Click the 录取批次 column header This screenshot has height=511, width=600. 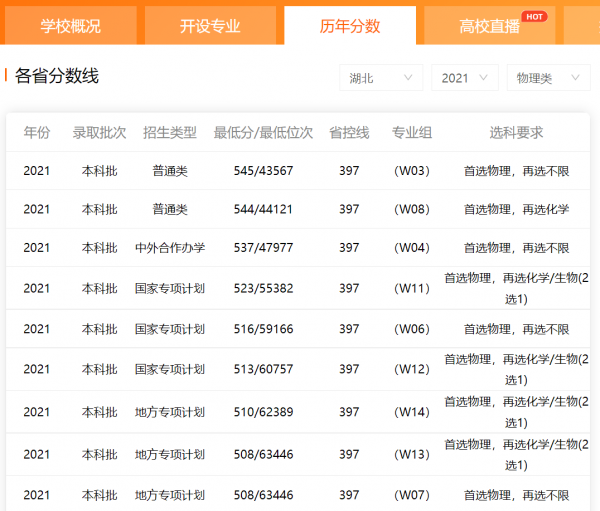(99, 132)
